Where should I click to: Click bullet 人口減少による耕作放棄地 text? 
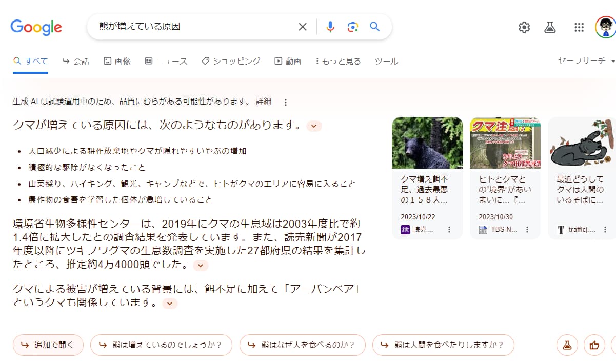tap(137, 151)
